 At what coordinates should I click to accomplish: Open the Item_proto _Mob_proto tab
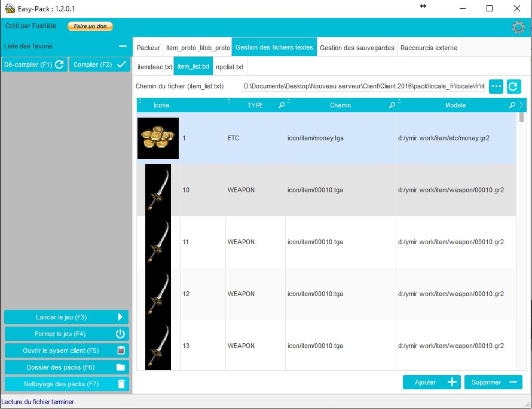[198, 48]
